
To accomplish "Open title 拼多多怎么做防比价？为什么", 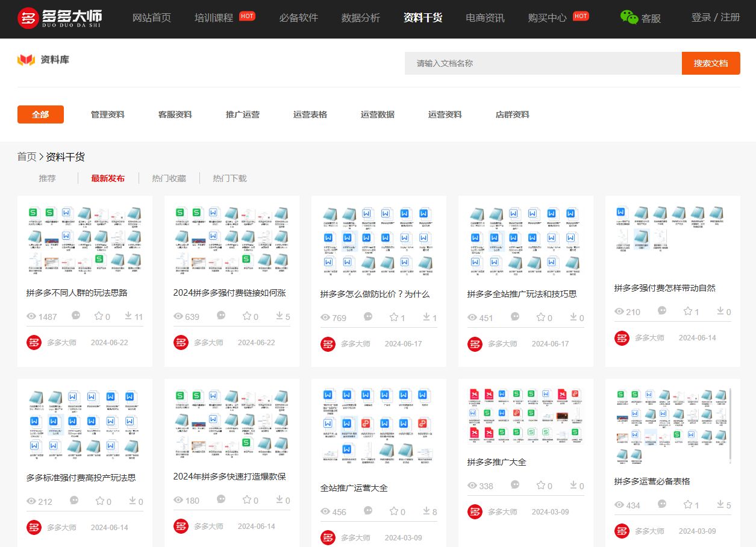I will pos(375,294).
